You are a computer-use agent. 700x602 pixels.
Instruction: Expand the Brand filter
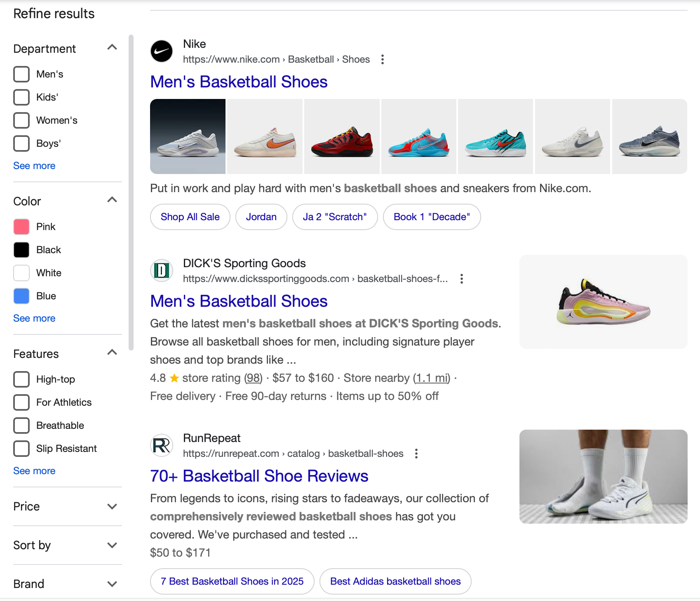(112, 584)
